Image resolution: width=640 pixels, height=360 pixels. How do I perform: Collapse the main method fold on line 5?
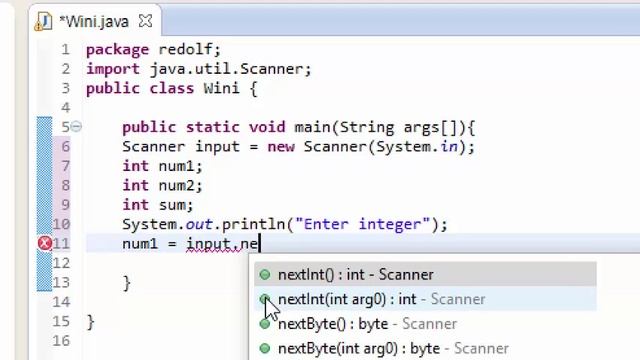pos(76,127)
